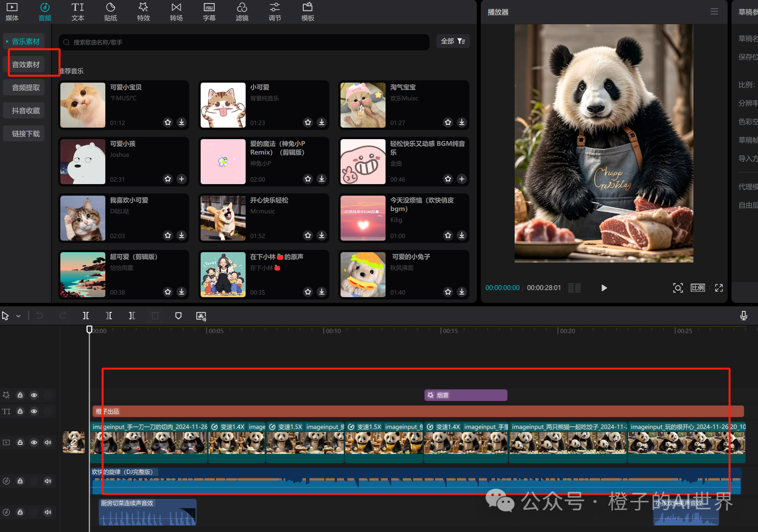Favorite the 可爱小孩 track with star icon

click(x=168, y=179)
